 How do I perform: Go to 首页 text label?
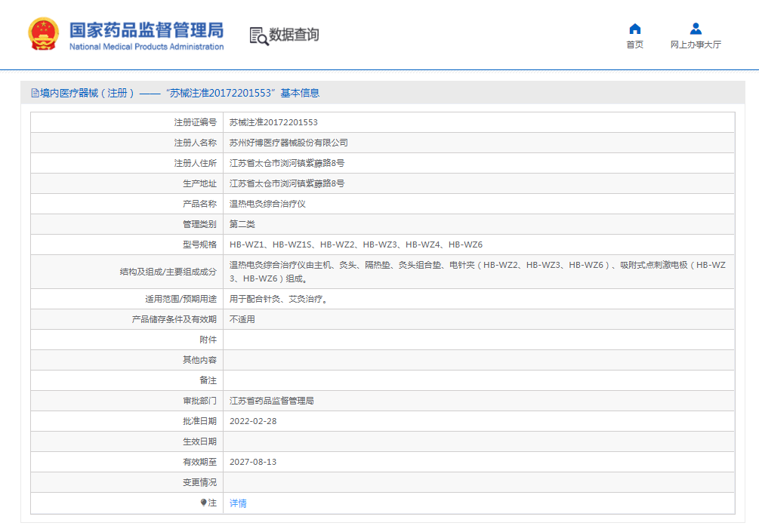[634, 45]
